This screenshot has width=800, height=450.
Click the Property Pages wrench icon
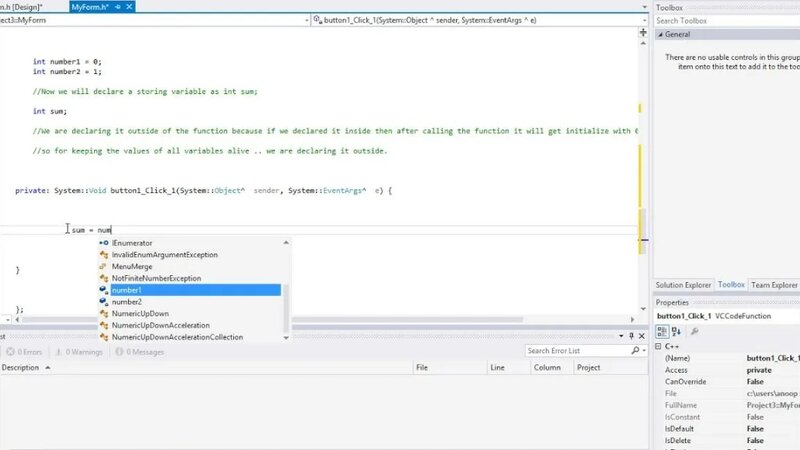coord(694,332)
